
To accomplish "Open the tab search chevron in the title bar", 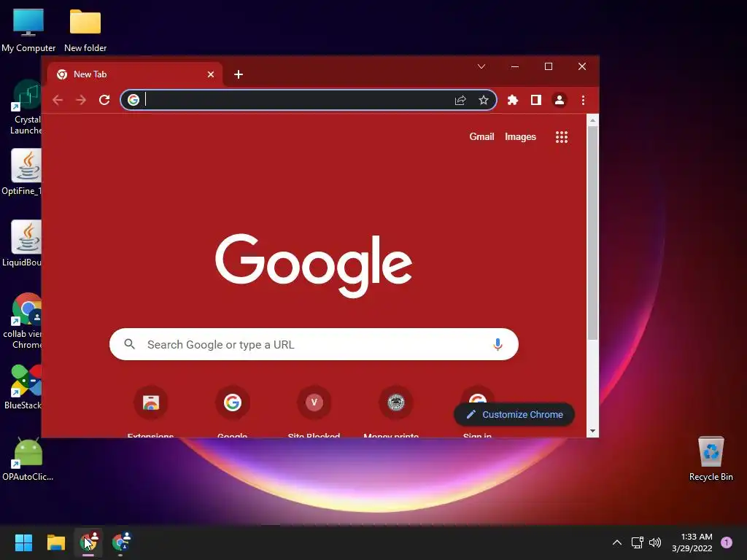I will pyautogui.click(x=481, y=66).
